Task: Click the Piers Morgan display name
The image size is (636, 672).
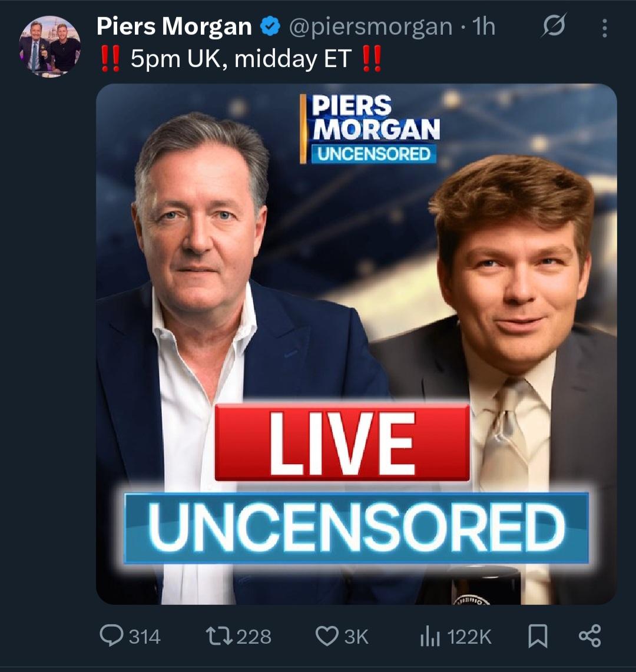Action: [174, 27]
